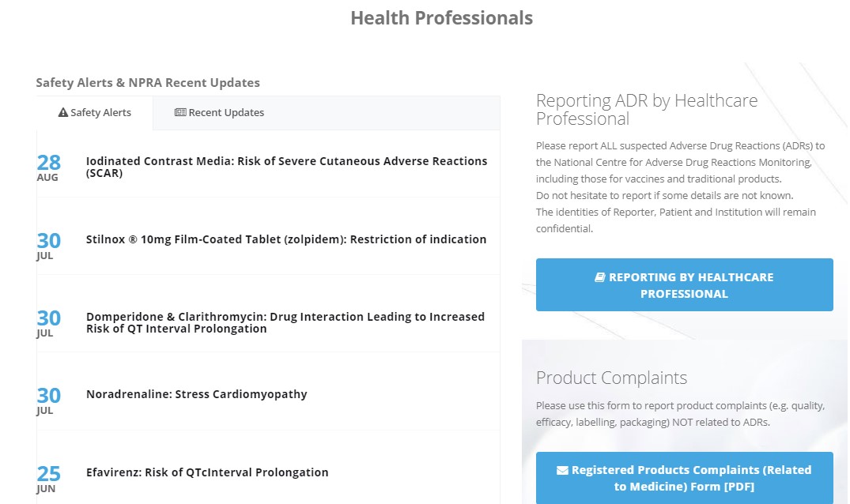Open the Noradrenaline: Stress Cardiomyopathy alert
850x504 pixels.
click(196, 394)
